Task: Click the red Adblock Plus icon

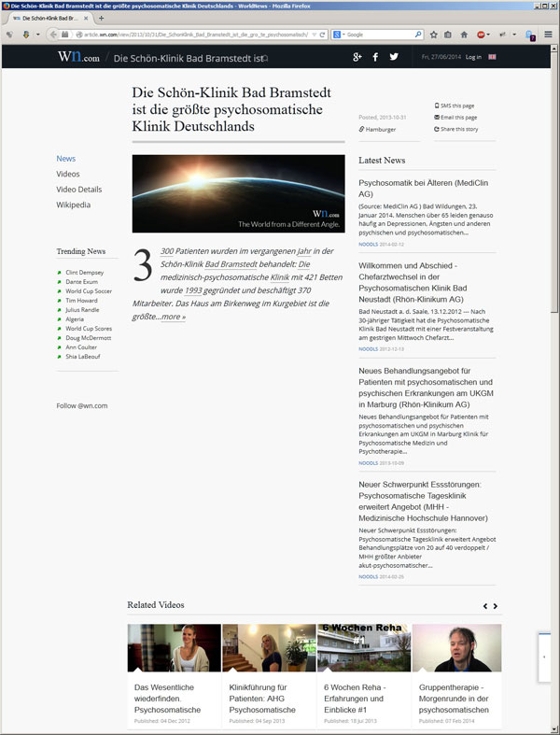Action: 481,35
